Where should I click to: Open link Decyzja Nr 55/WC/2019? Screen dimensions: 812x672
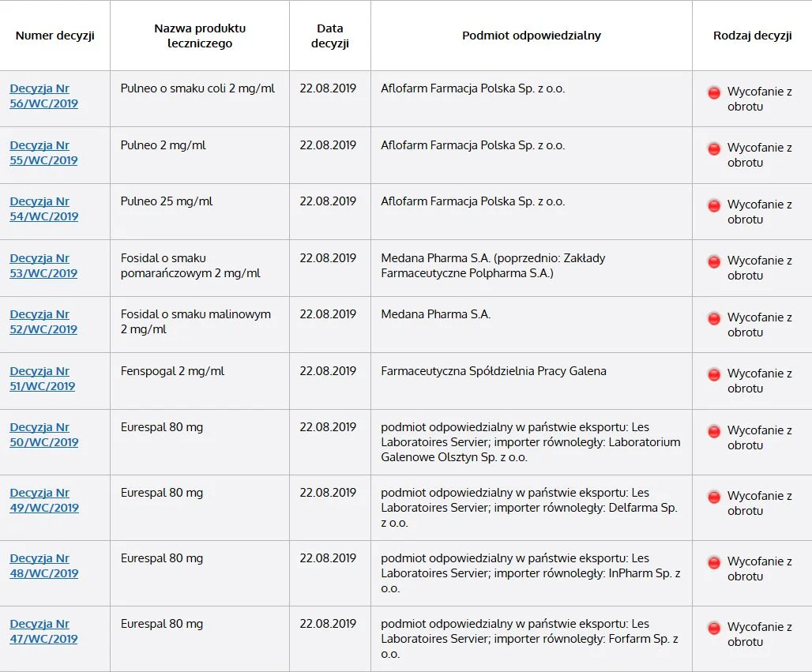click(x=44, y=152)
